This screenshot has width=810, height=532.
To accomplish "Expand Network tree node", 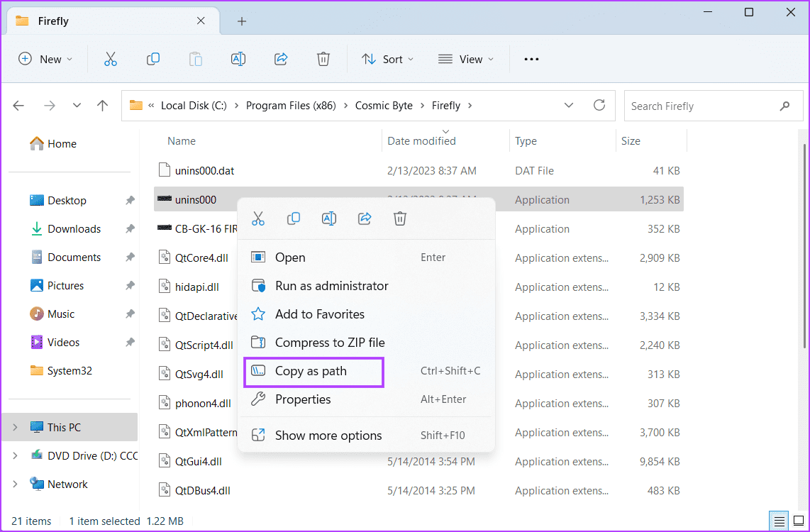I will tap(15, 484).
